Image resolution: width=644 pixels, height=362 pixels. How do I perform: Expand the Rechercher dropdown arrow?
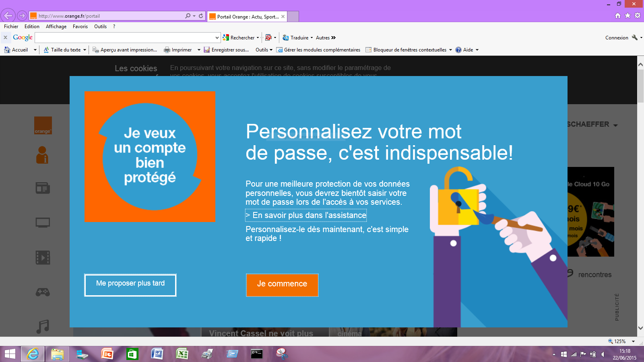coord(258,38)
